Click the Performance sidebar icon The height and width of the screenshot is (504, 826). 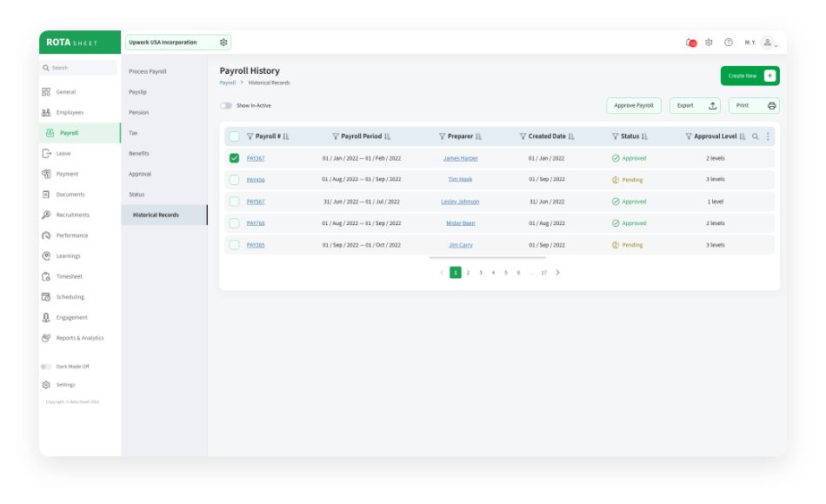tap(46, 235)
